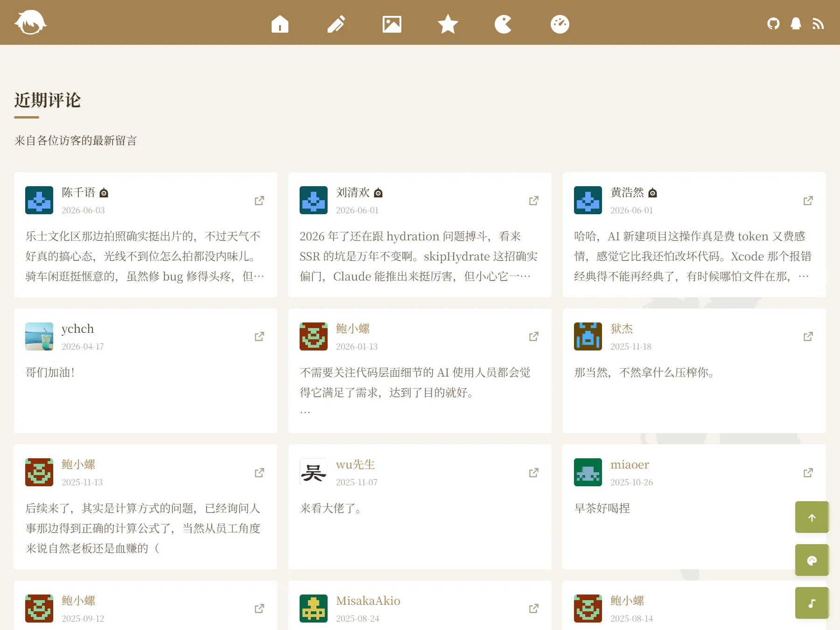840x630 pixels.
Task: Open the Pac-Man icon in navbar
Action: (504, 24)
